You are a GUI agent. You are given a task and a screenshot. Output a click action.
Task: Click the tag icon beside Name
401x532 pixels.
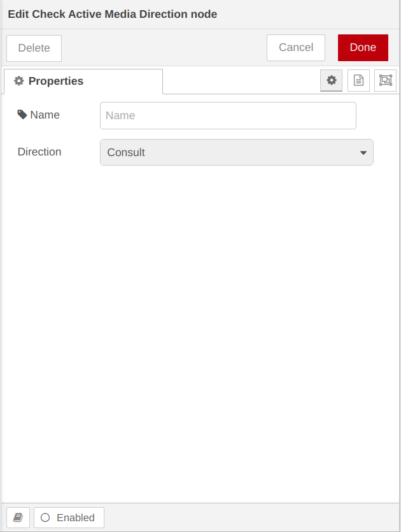(22, 115)
